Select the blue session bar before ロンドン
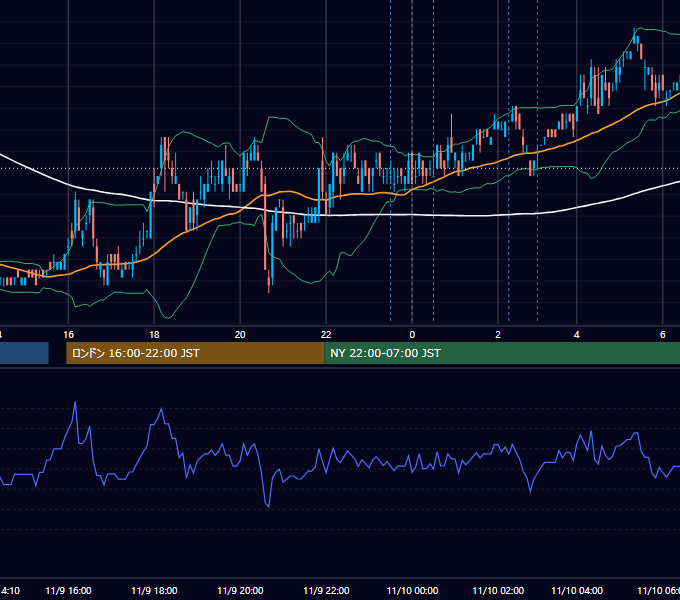The height and width of the screenshot is (600, 680). click(x=24, y=353)
